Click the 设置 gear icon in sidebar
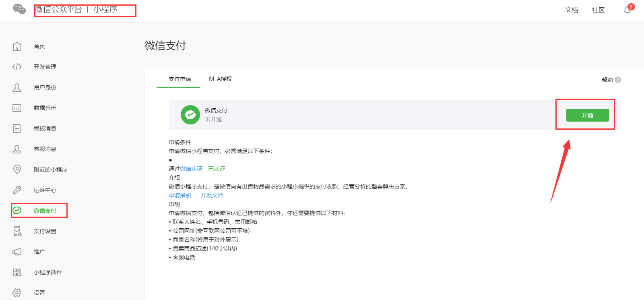Screen dimensions: 644x300 (17, 293)
